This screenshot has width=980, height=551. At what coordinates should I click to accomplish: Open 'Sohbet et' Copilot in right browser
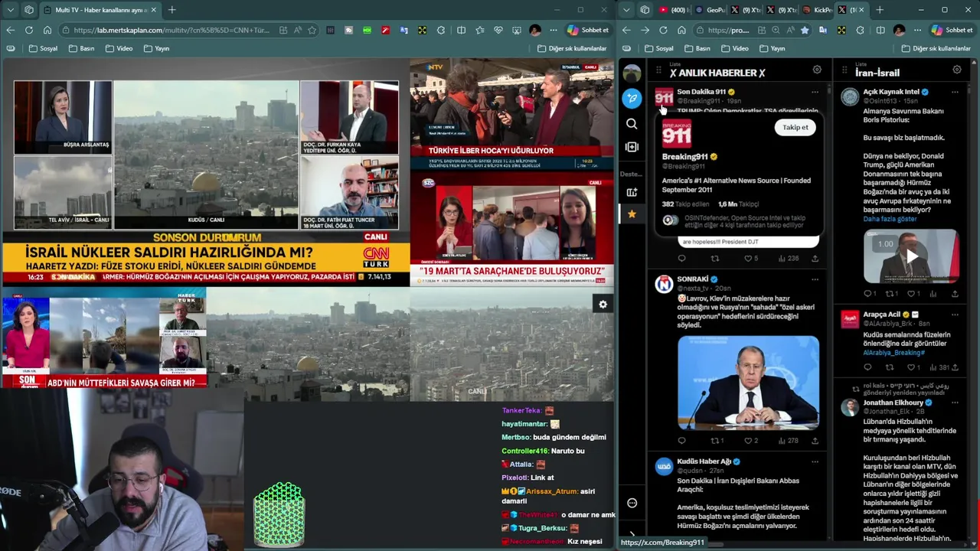tap(952, 30)
